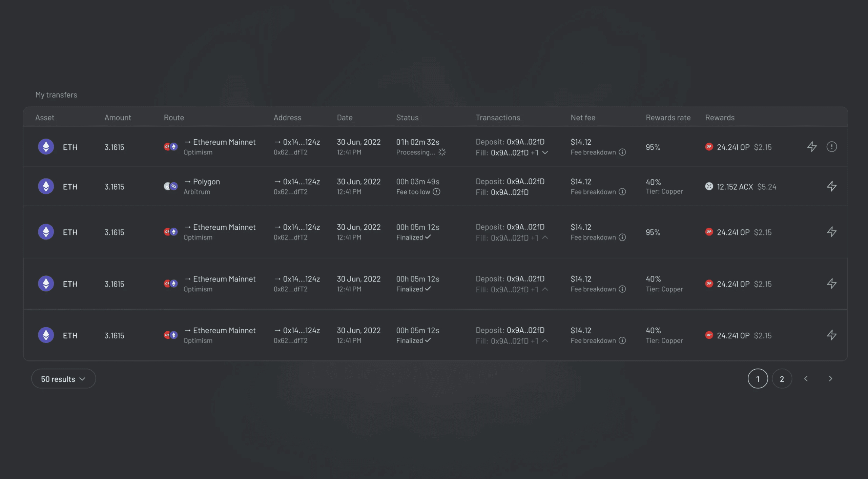The height and width of the screenshot is (479, 868).
Task: Click the $5.24 reward value
Action: (767, 187)
